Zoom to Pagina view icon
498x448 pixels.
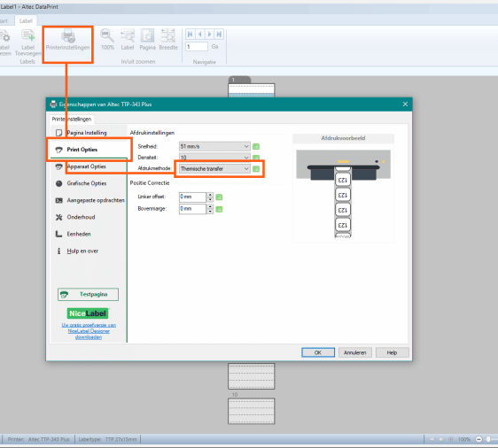pyautogui.click(x=147, y=40)
